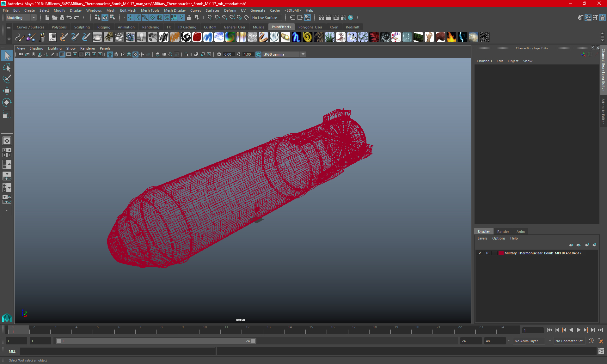Click the four-view layout icon

(7, 153)
